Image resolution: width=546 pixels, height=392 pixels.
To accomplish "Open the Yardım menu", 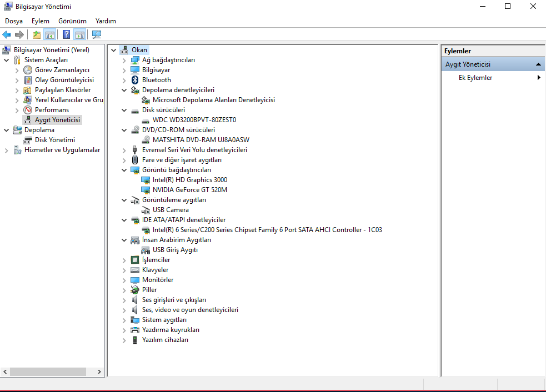I will (106, 21).
